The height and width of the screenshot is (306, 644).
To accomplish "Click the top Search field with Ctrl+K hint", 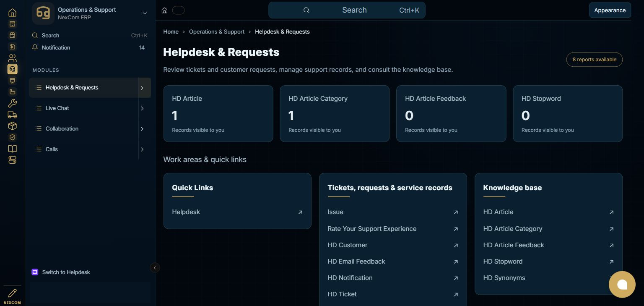I will click(x=347, y=10).
